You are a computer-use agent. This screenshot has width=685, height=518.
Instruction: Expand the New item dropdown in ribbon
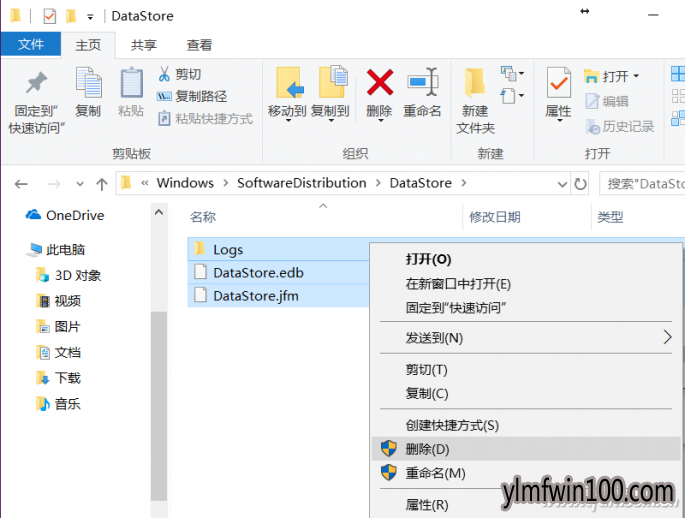(x=513, y=73)
